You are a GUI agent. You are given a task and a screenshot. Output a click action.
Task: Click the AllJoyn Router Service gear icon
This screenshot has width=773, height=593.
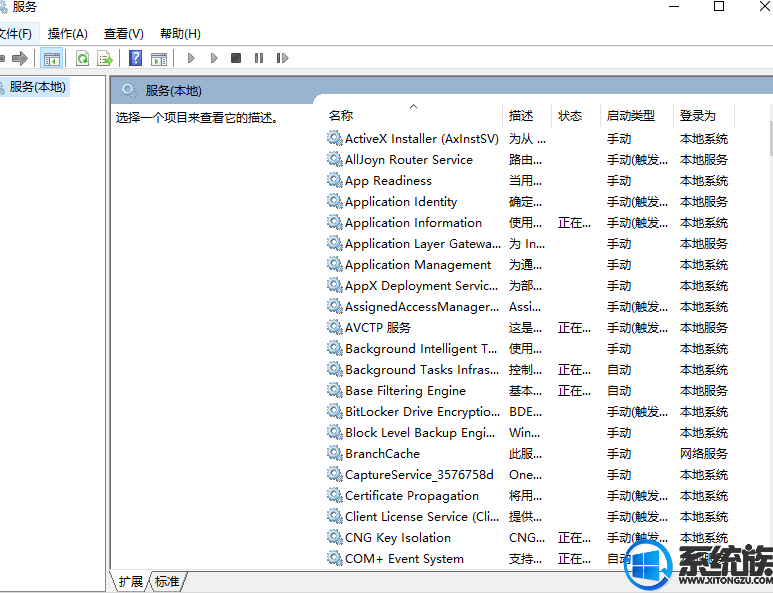click(x=334, y=159)
